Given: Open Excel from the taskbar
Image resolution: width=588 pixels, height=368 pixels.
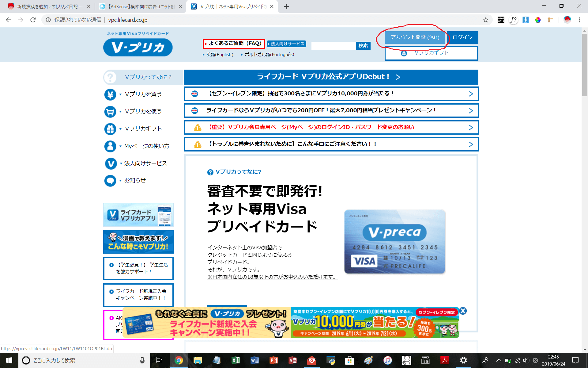Looking at the screenshot, I should click(236, 360).
